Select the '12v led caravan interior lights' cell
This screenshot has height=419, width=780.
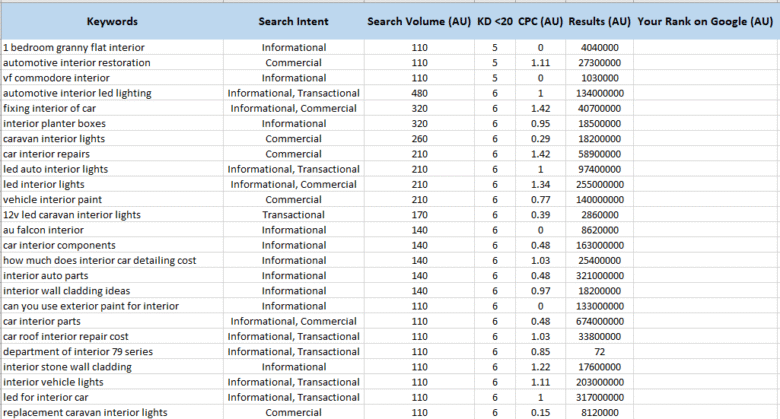point(112,215)
